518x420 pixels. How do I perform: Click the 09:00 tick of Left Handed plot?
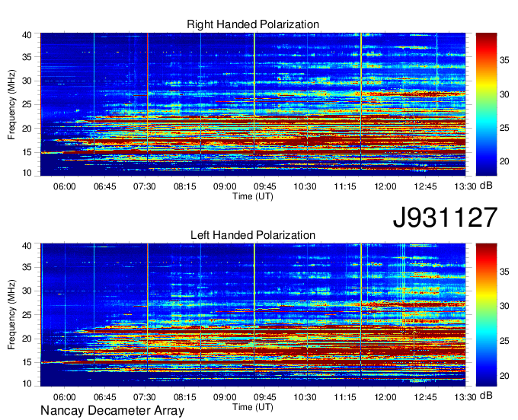[225, 397]
